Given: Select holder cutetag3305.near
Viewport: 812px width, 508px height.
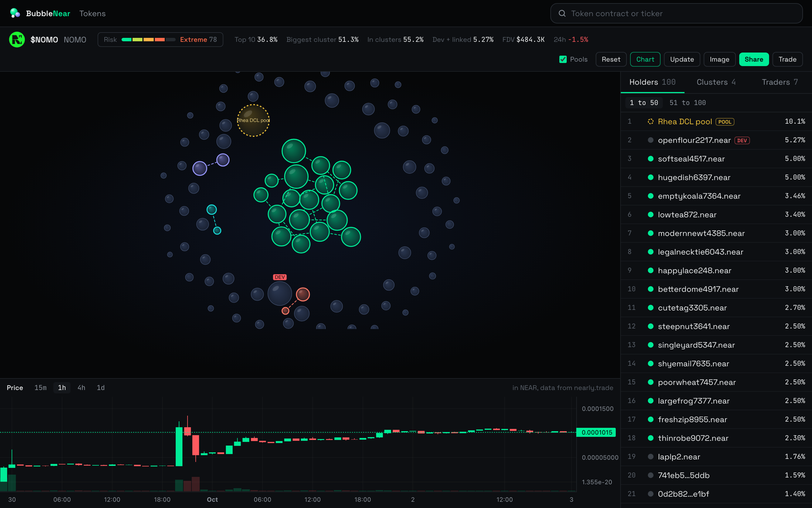Looking at the screenshot, I should (716, 308).
